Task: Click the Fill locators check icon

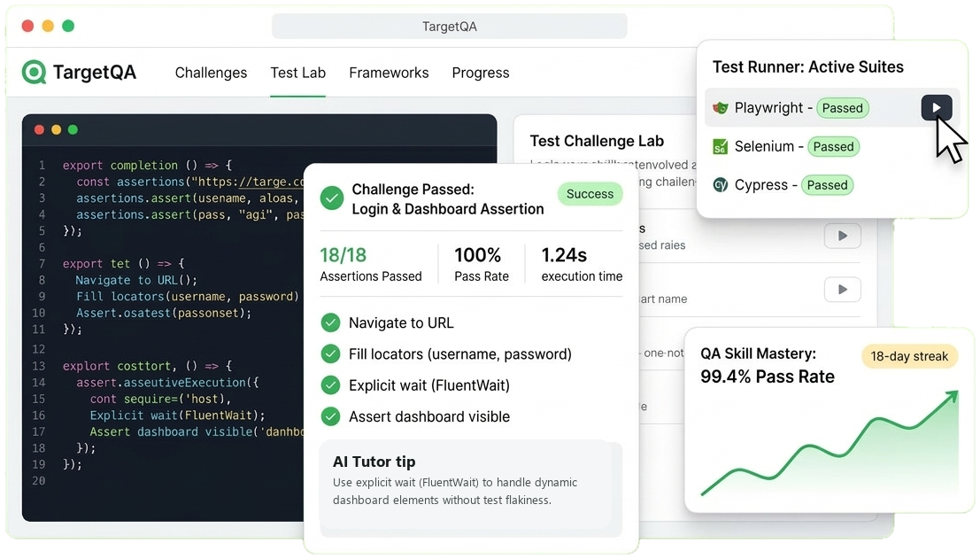Action: (330, 353)
